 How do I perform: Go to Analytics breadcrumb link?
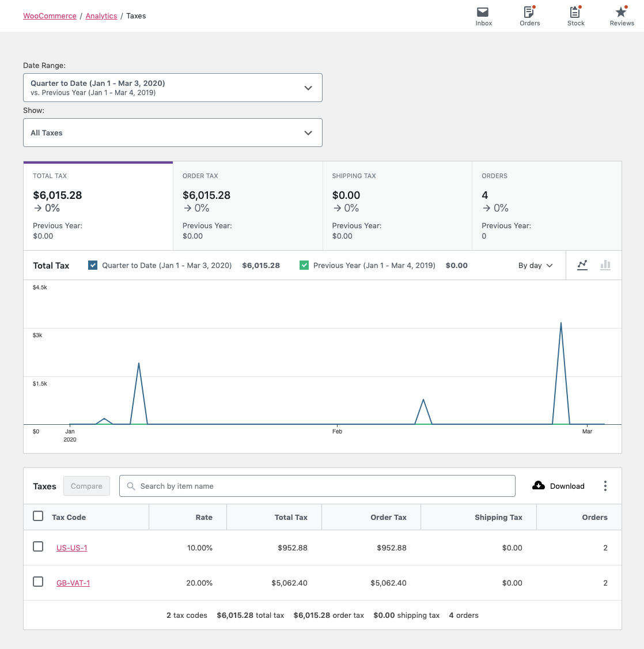pos(101,16)
